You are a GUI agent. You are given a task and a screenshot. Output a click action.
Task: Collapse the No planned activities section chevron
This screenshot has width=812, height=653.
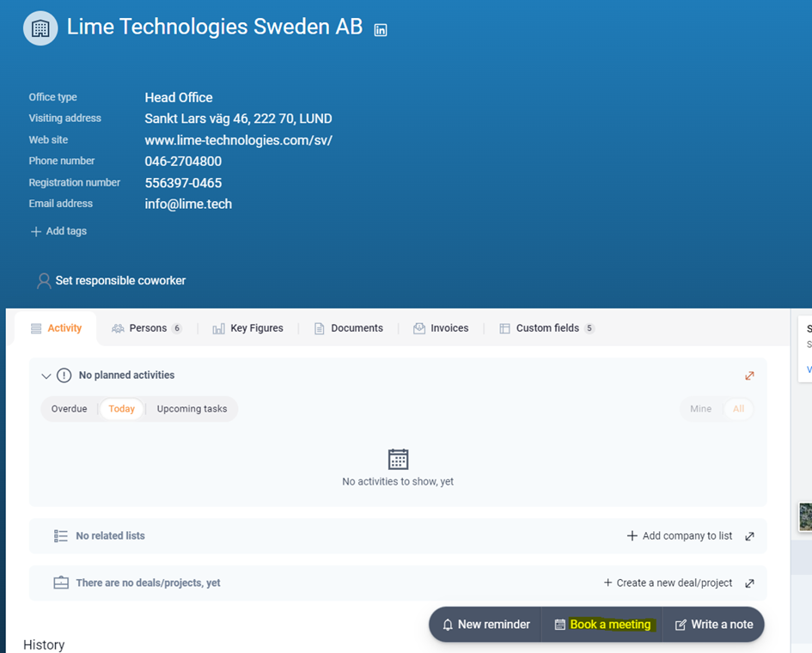[46, 376]
